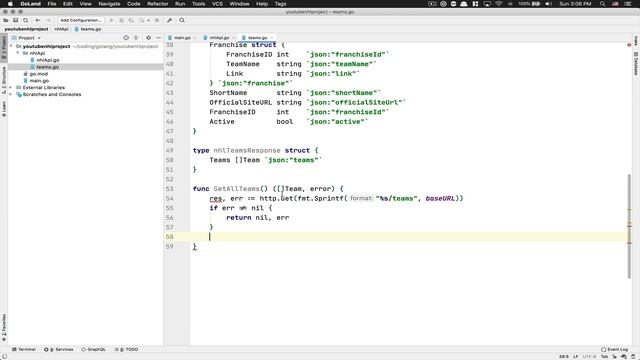Navigate back with the left arrow icon
640x360 pixels.
(x=38, y=20)
